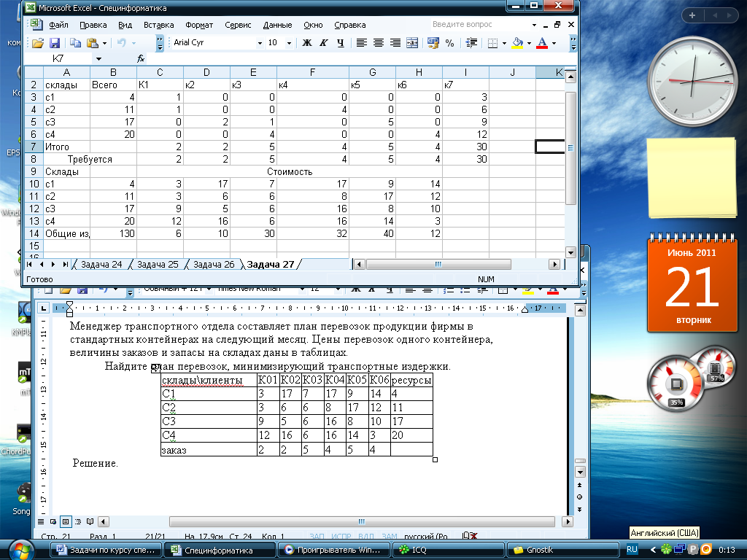
Task: Open the font size 10 dropdown
Action: pos(289,43)
